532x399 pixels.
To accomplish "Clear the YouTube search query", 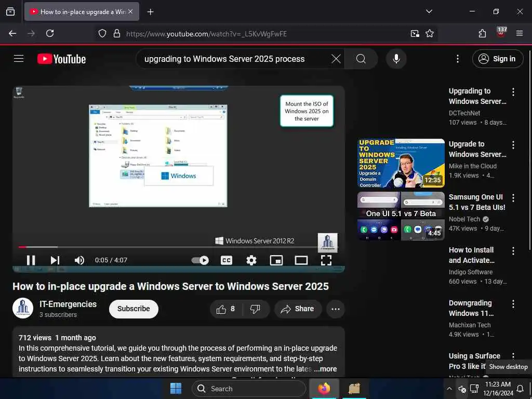I will tap(336, 59).
